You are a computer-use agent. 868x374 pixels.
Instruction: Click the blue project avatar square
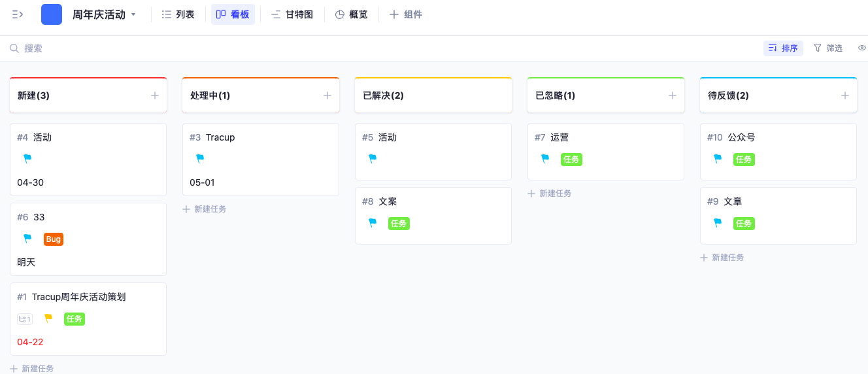click(52, 14)
